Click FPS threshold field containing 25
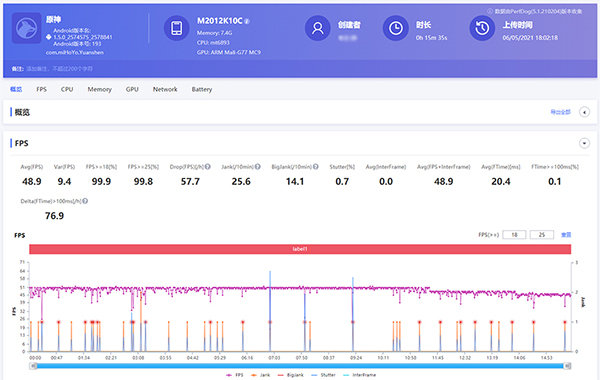This screenshot has height=380, width=600. tap(542, 235)
